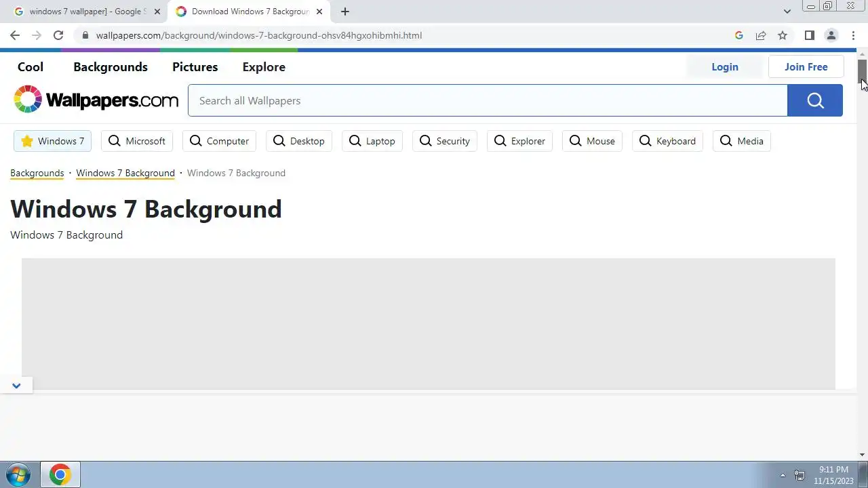The height and width of the screenshot is (488, 868).
Task: Search the Keyboard tag
Action: (667, 141)
